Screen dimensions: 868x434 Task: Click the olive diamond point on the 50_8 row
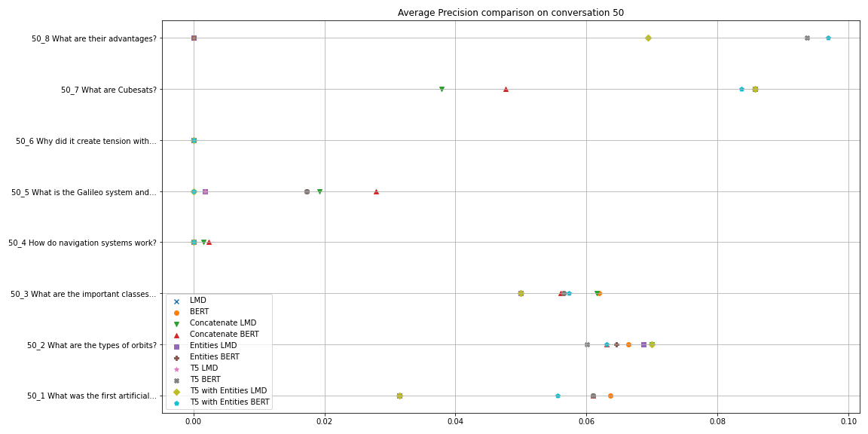[x=648, y=38]
